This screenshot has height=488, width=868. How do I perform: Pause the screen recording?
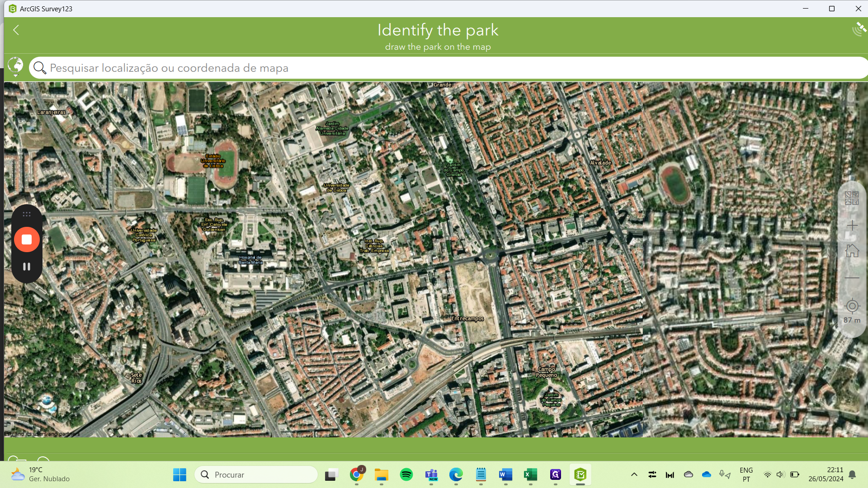click(27, 267)
